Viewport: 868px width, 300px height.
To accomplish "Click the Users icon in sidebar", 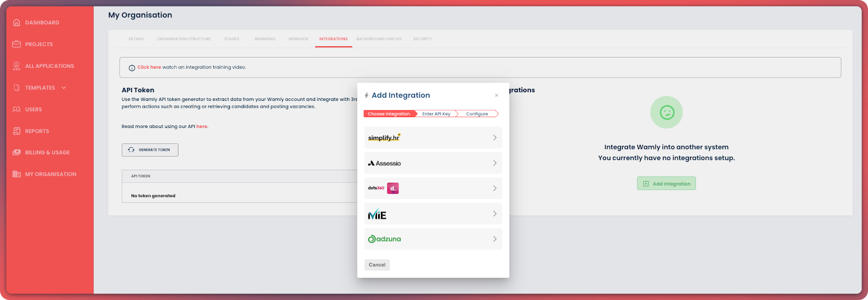I will 16,110.
